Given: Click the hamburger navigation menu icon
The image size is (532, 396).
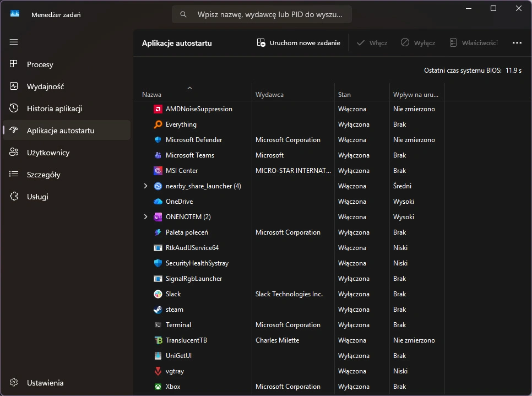Looking at the screenshot, I should click(14, 42).
